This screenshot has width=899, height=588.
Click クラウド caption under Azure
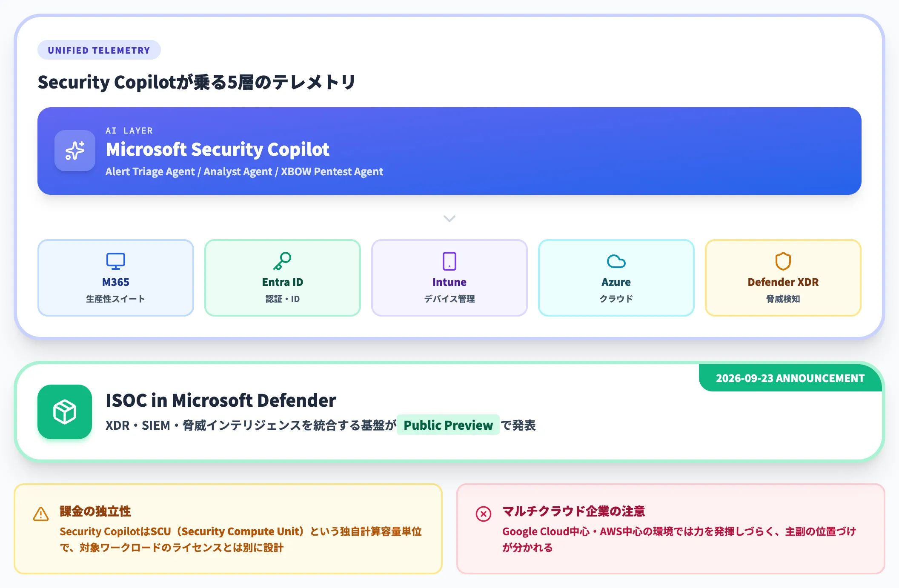pyautogui.click(x=616, y=299)
